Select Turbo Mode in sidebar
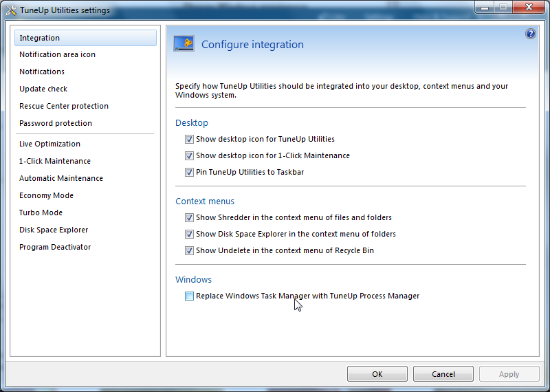The image size is (550, 392). point(41,213)
